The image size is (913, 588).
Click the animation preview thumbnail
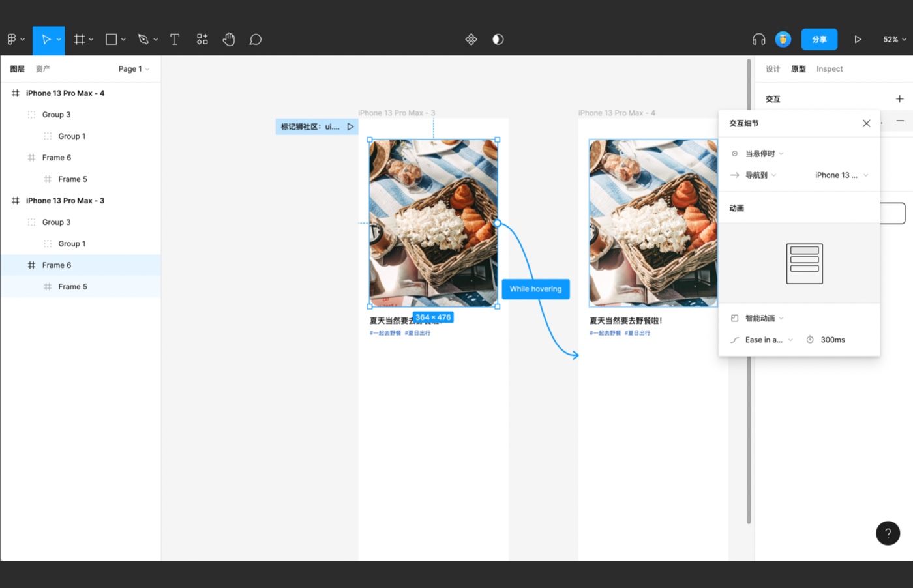(804, 263)
